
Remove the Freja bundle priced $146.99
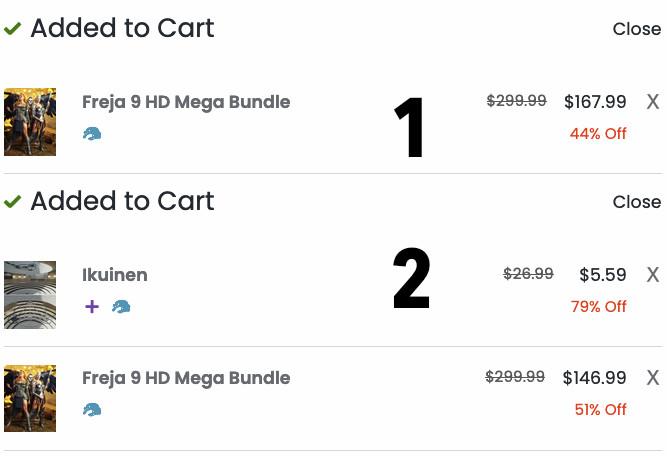coord(652,378)
